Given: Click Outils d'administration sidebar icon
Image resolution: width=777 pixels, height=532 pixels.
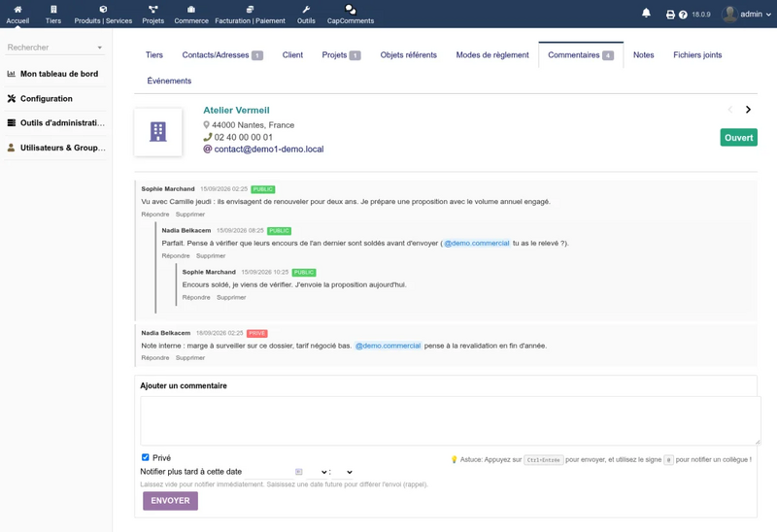Looking at the screenshot, I should tap(12, 123).
